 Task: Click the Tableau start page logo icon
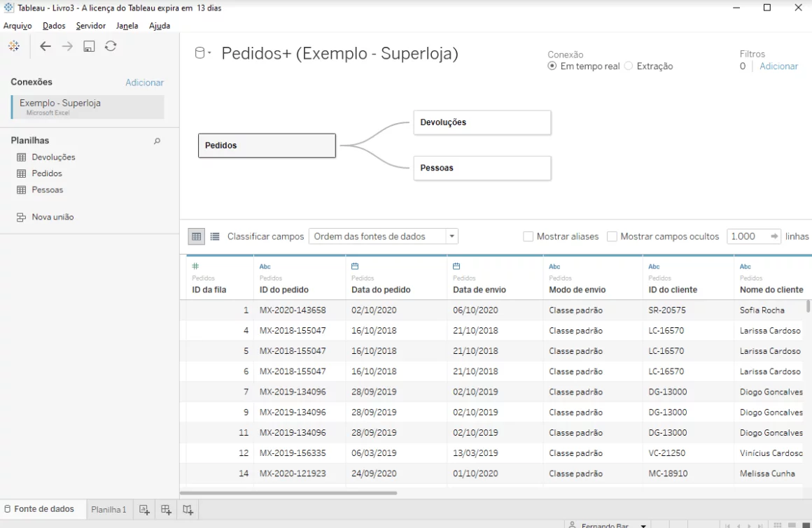[14, 46]
